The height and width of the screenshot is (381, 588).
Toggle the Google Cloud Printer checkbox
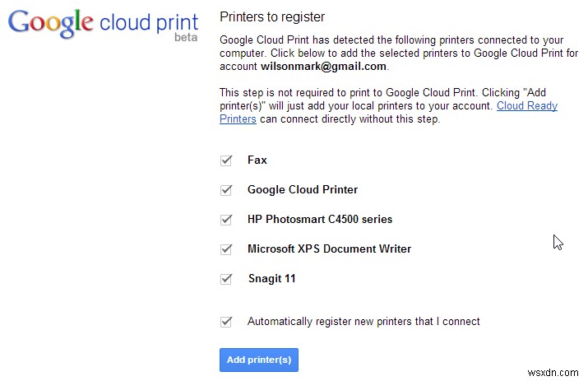click(x=226, y=190)
